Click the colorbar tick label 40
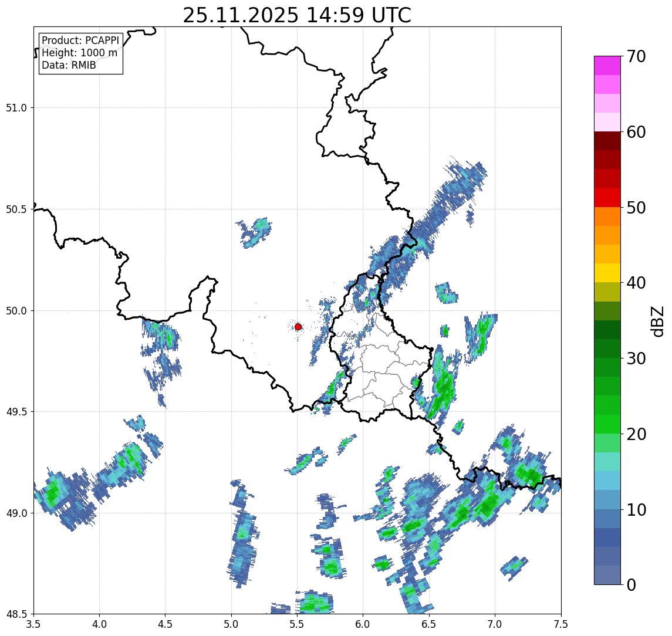The image size is (672, 636). (x=636, y=283)
